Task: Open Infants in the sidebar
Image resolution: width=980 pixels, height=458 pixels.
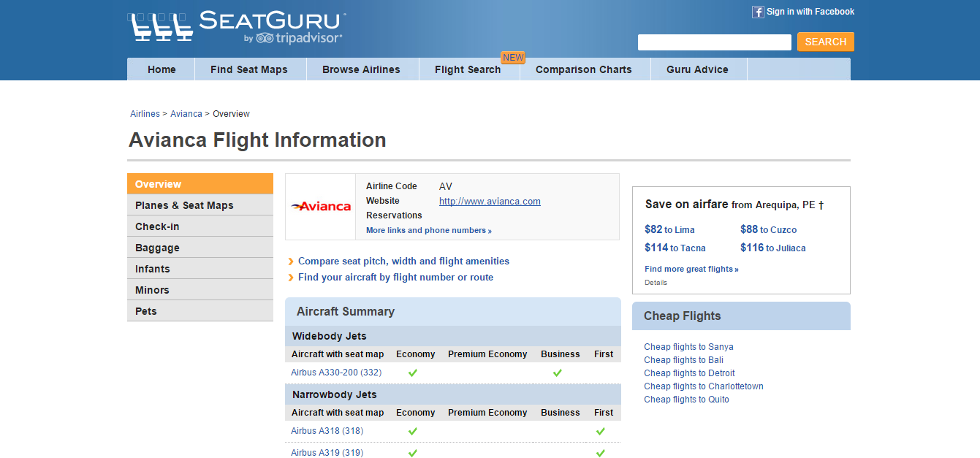Action: point(200,269)
